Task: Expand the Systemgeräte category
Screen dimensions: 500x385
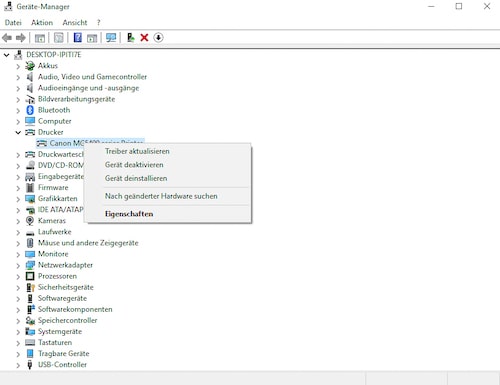Action: [18, 332]
